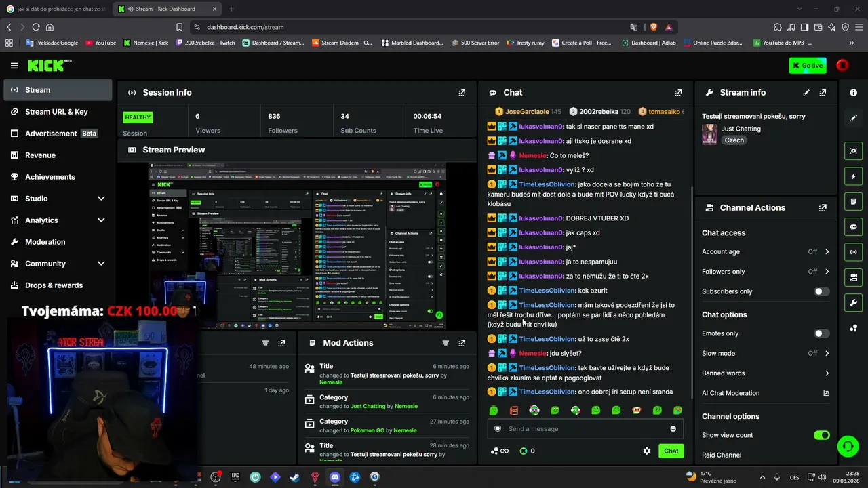Click the Czech language tag
868x488 pixels.
tap(734, 140)
